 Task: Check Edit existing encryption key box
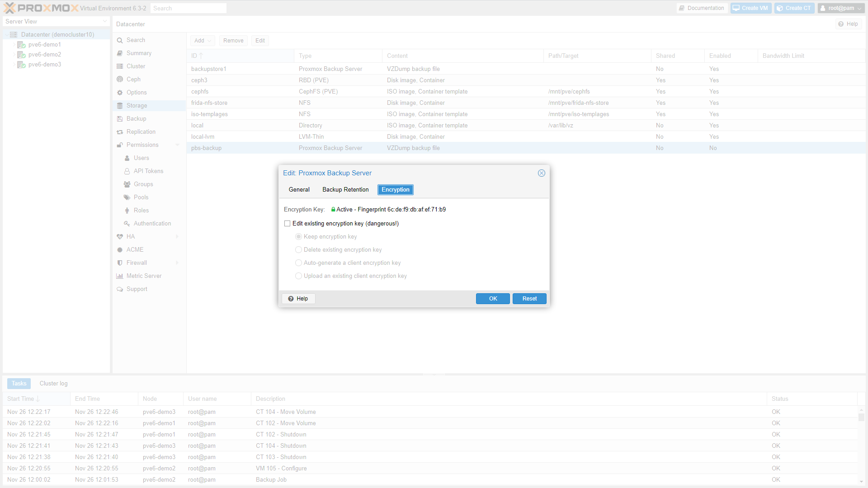[x=287, y=224]
